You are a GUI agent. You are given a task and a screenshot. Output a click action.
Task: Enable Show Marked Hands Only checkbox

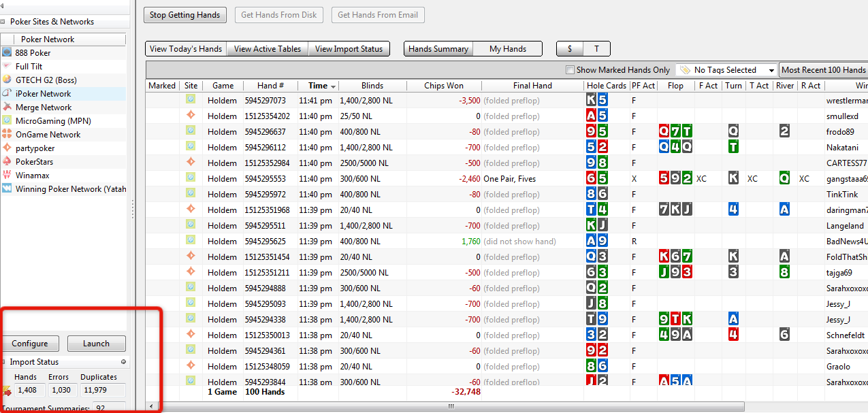click(x=570, y=70)
